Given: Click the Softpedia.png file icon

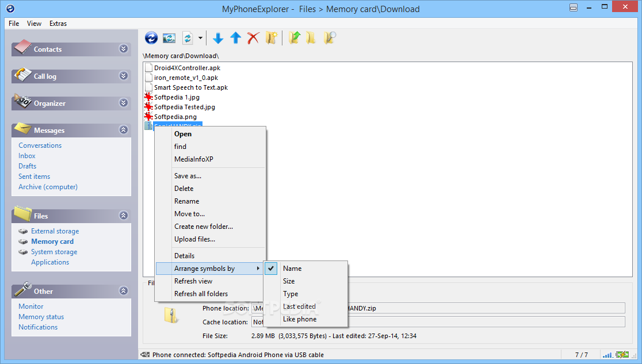Looking at the screenshot, I should click(x=148, y=117).
